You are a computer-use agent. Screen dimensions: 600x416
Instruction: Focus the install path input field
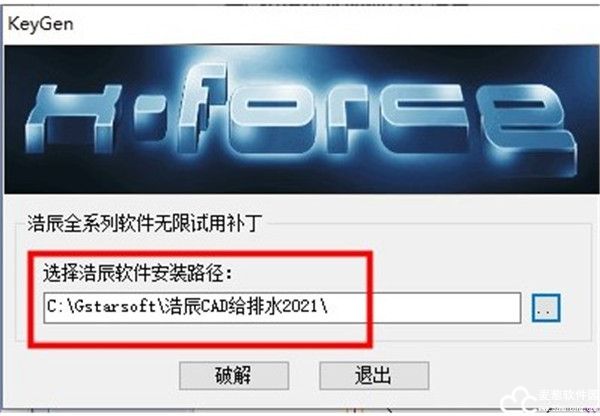point(282,308)
